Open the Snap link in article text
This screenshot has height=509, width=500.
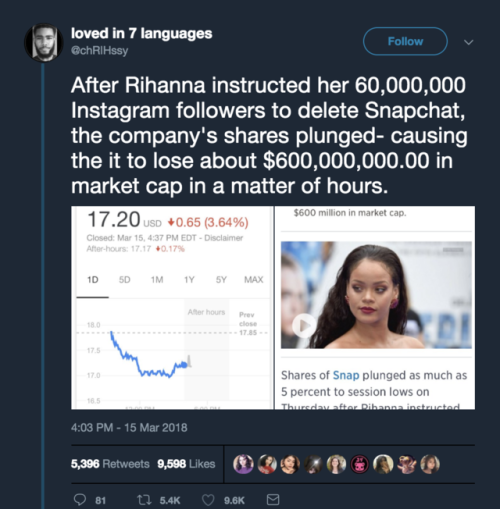click(x=346, y=375)
